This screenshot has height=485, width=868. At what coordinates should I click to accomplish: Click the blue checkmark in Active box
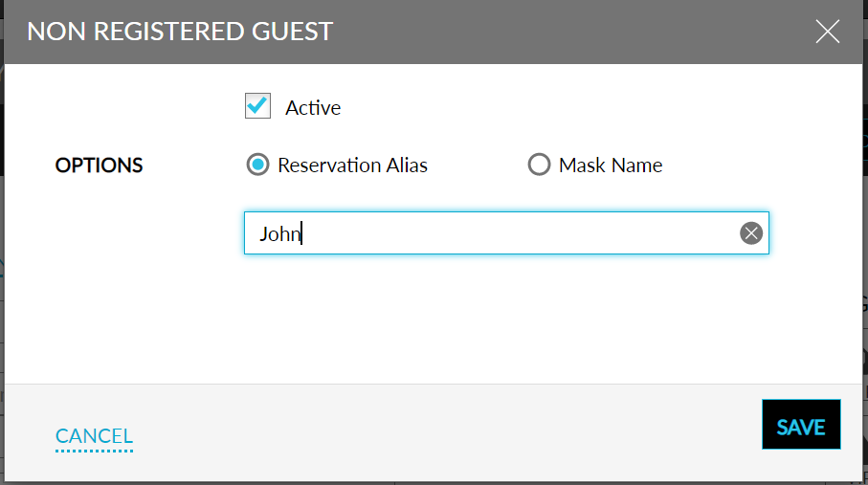[257, 104]
